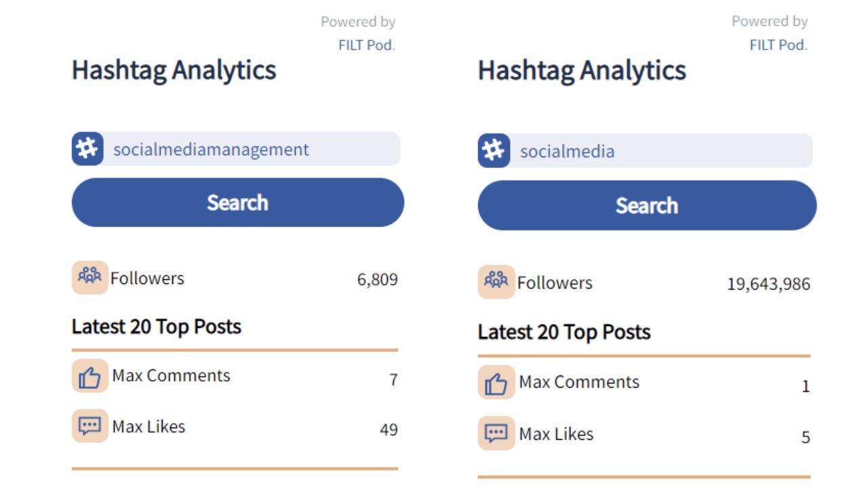
Task: Click the comment bubble icon in left panel
Action: 90,426
